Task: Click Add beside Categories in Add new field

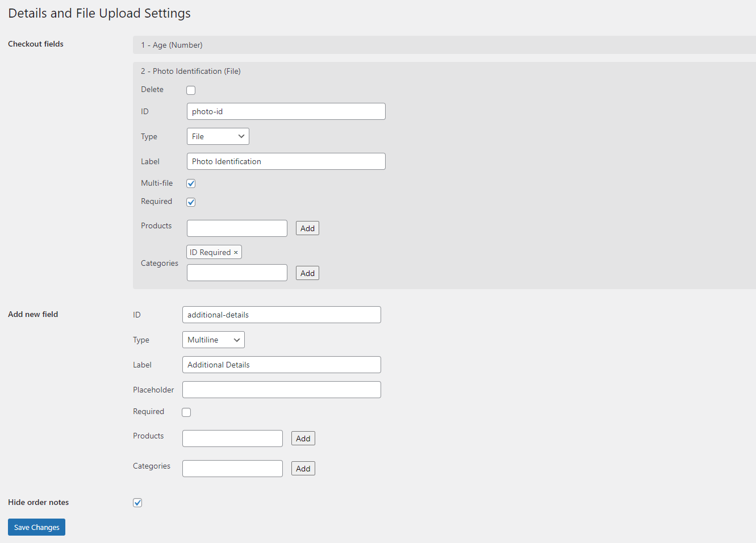Action: [x=303, y=469]
